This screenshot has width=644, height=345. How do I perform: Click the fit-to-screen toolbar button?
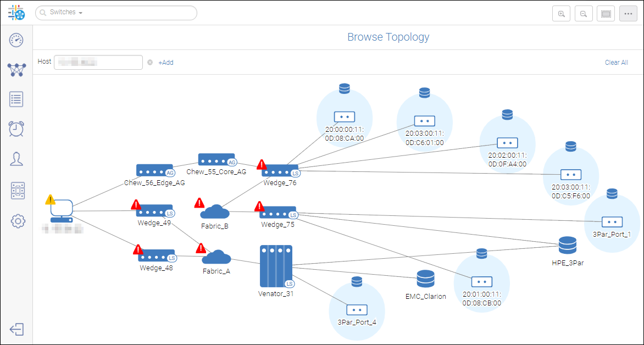[606, 14]
